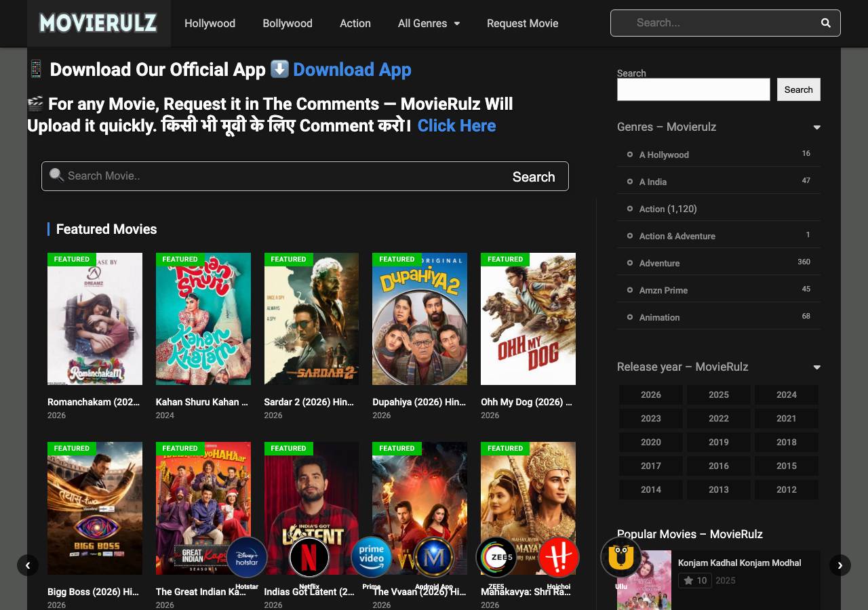
Task: Open the Romanchakam movie poster
Action: coord(95,319)
